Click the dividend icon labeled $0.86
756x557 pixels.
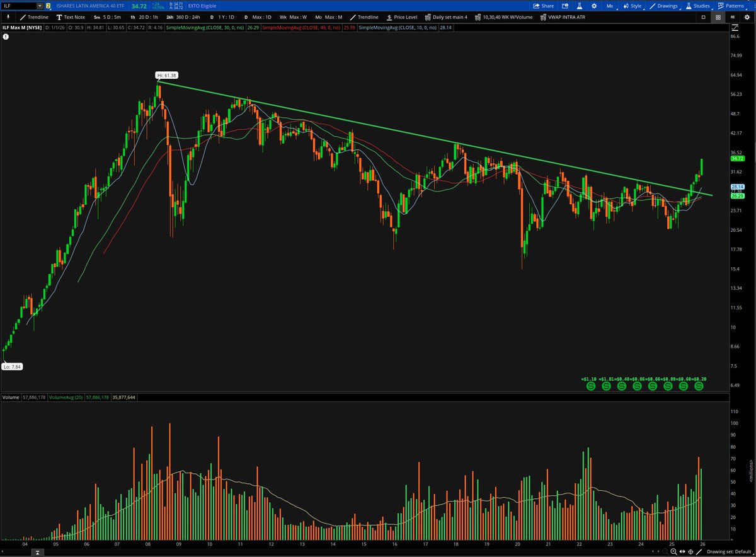coord(636,386)
